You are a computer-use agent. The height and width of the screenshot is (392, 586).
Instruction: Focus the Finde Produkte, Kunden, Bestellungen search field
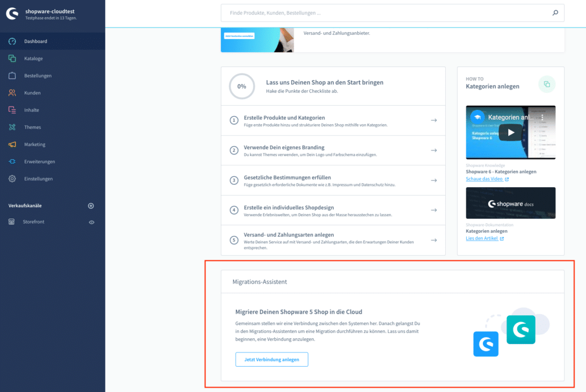[393, 13]
